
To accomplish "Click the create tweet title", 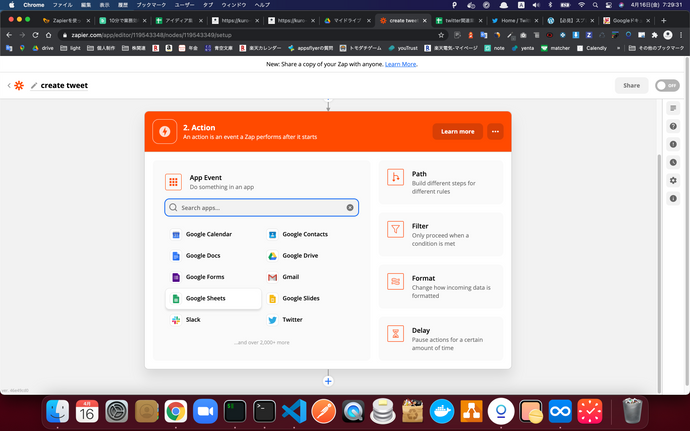I will click(x=64, y=85).
